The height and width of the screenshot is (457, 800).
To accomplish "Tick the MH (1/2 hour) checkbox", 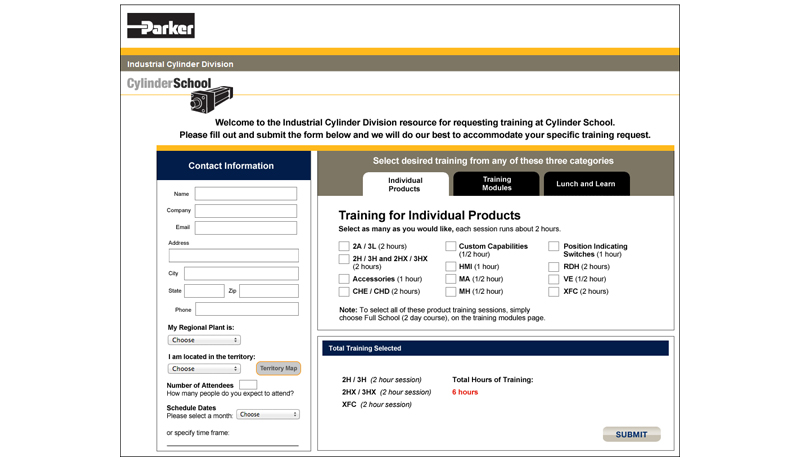I will [451, 292].
